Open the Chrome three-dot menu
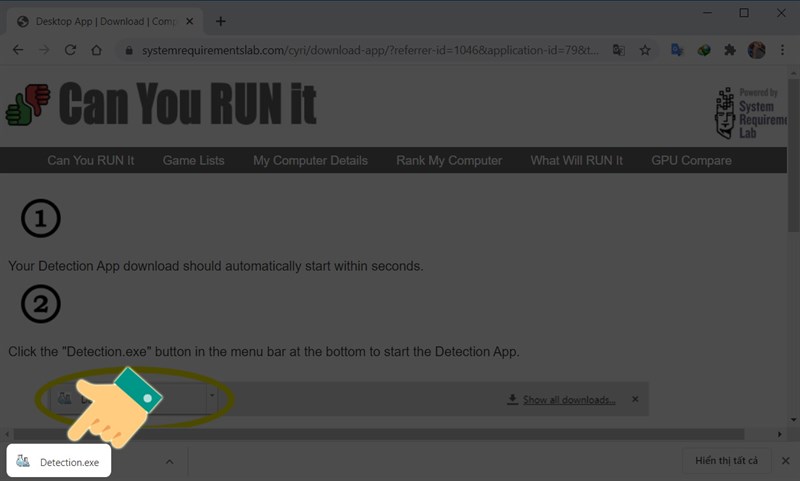Screen dimensions: 800x481 782,50
